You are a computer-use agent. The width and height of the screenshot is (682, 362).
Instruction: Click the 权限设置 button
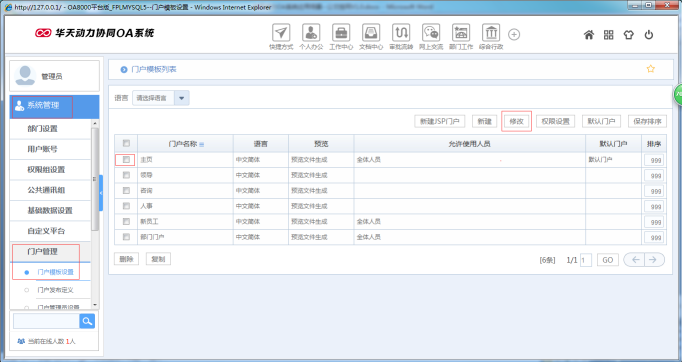point(555,121)
